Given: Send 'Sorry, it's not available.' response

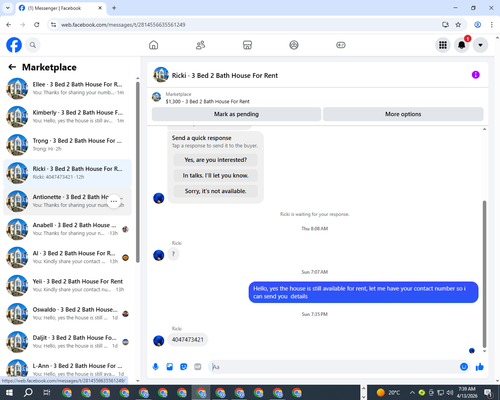Looking at the screenshot, I should point(216,191).
